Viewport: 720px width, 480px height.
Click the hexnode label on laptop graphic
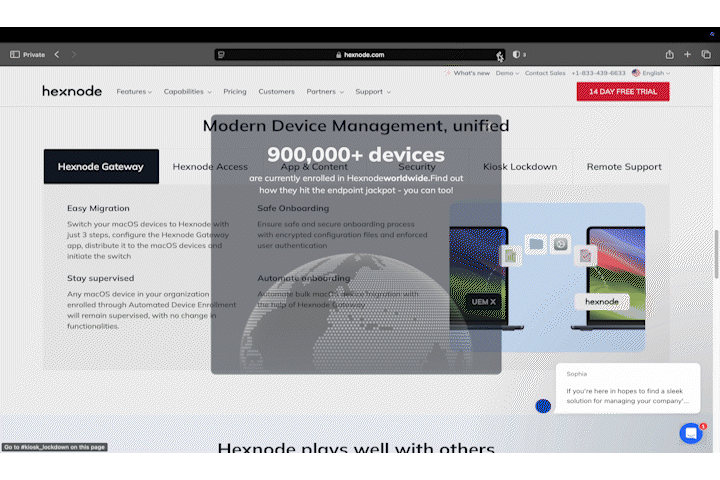click(x=602, y=301)
